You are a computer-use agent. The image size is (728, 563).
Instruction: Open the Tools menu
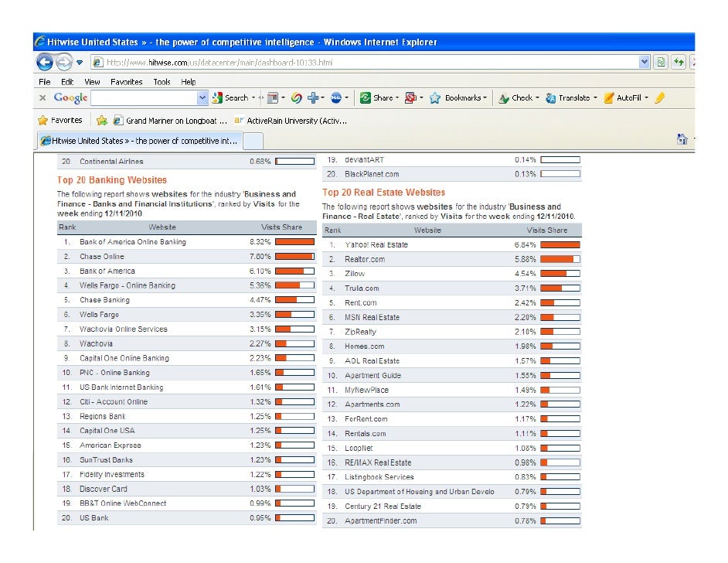coord(162,82)
